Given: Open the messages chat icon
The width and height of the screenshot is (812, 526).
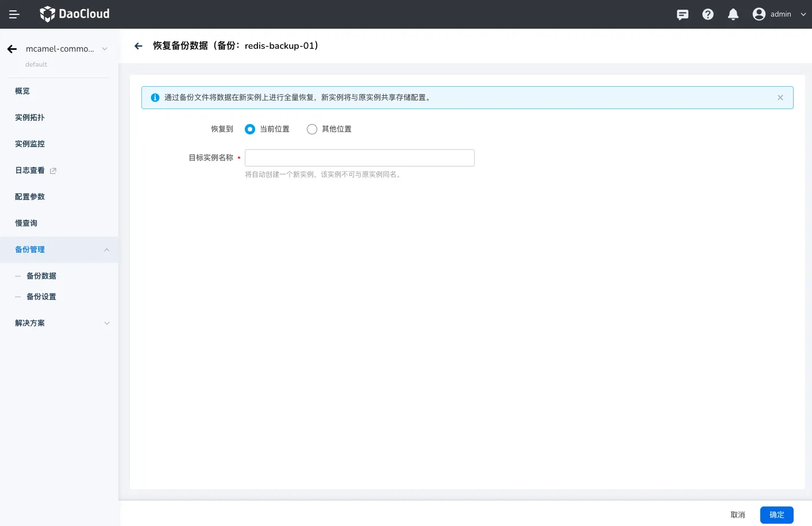Looking at the screenshot, I should pyautogui.click(x=683, y=14).
